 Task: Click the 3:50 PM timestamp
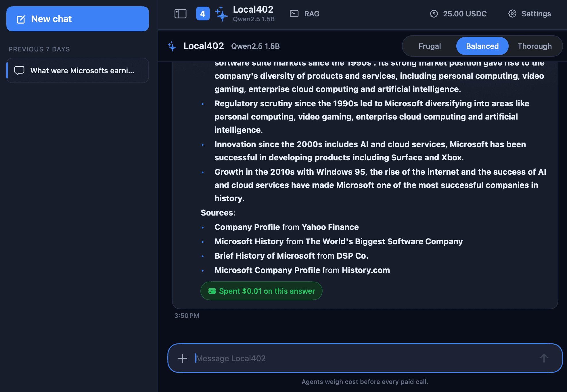click(x=187, y=316)
